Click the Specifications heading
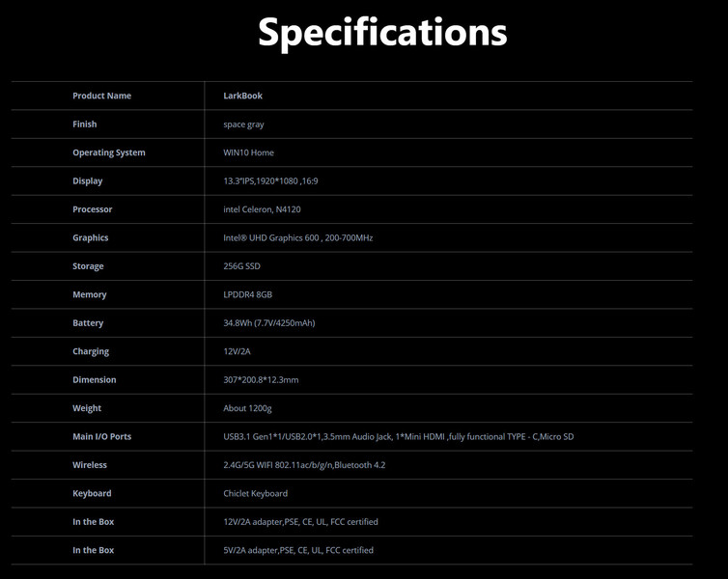728x579 pixels. (382, 33)
